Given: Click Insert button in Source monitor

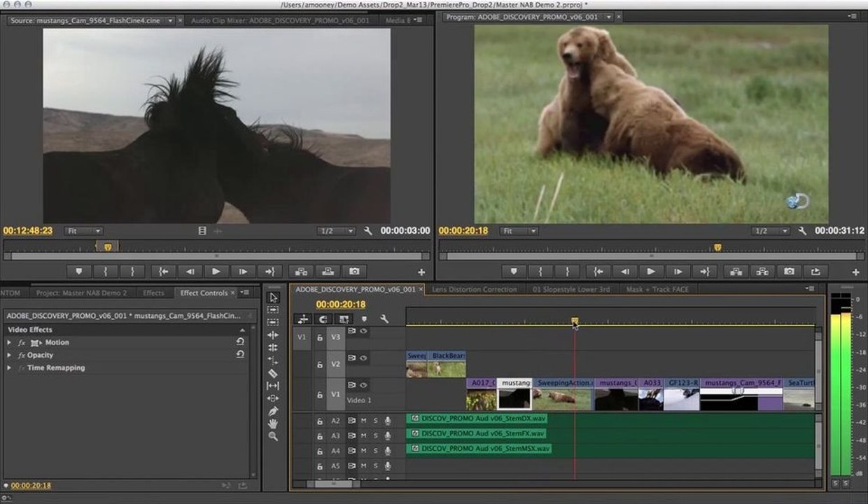Looking at the screenshot, I should (301, 271).
